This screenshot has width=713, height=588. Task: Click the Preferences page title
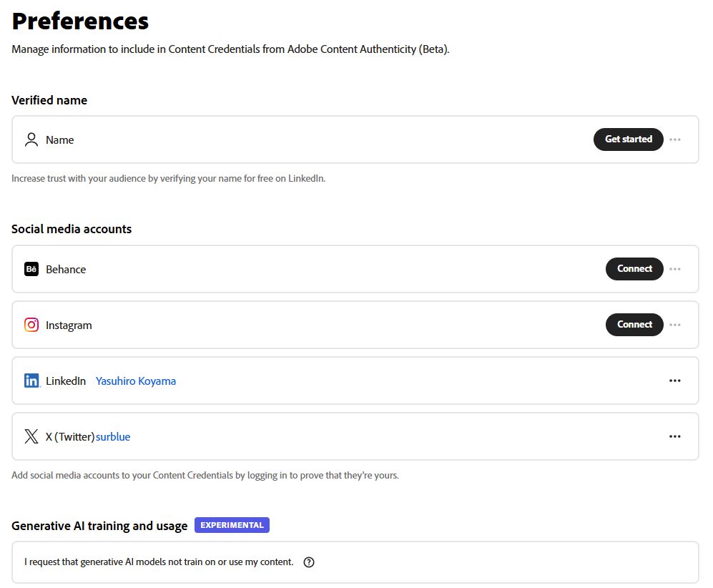point(79,21)
